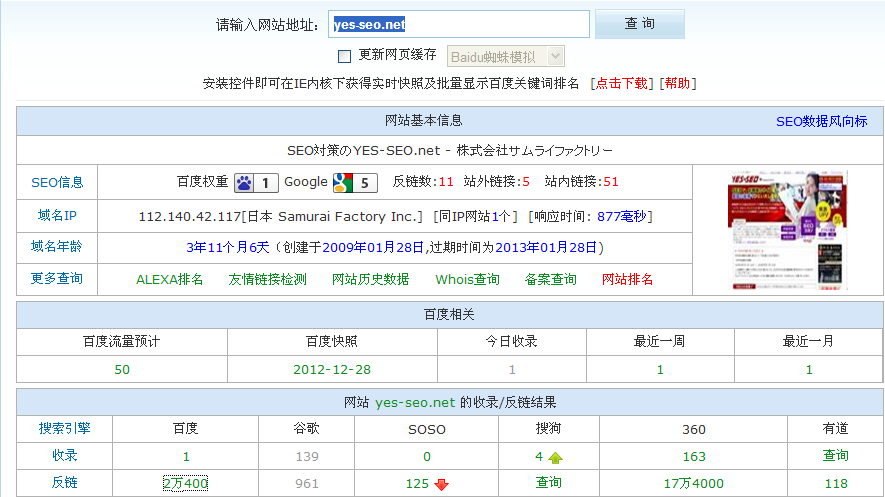
Task: Click the website screenshot thumbnail
Action: pos(787,228)
